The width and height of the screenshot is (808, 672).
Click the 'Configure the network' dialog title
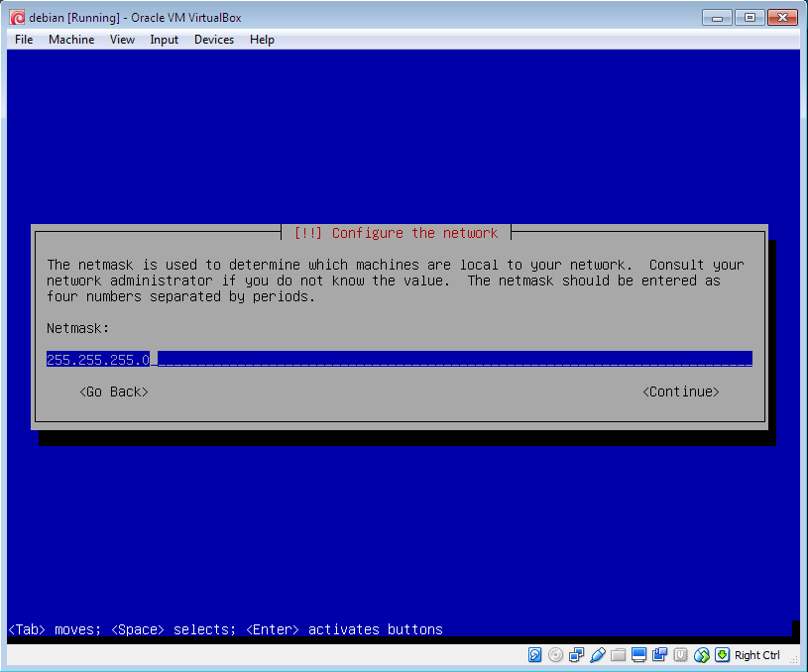coord(396,233)
